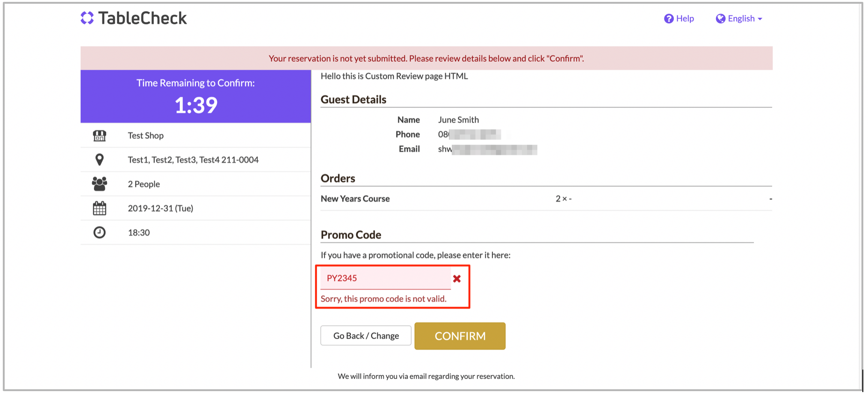Click the invalid promo code error message
The height and width of the screenshot is (393, 868).
tap(383, 299)
